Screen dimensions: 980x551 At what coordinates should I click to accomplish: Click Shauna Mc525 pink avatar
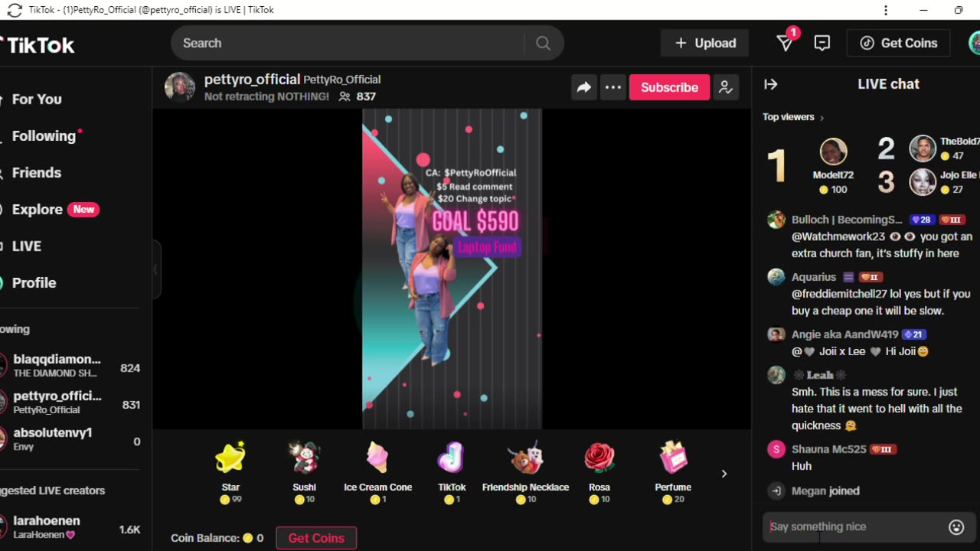coord(776,449)
